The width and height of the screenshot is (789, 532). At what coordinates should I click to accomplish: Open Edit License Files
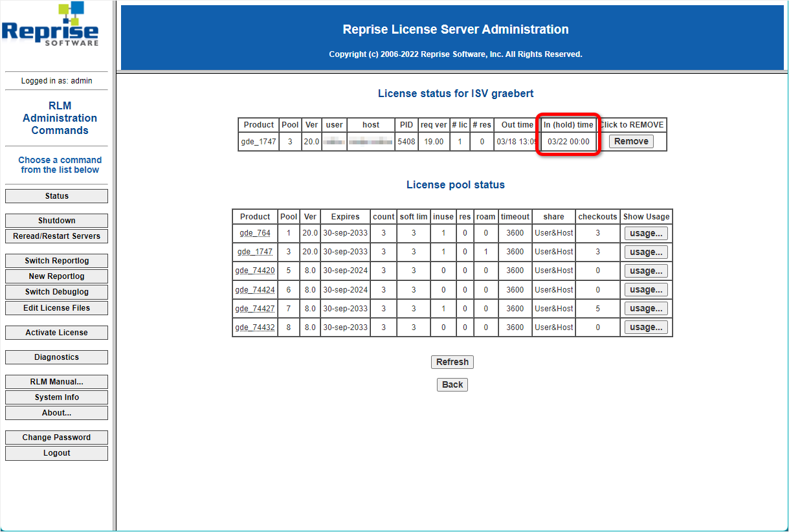(x=57, y=308)
